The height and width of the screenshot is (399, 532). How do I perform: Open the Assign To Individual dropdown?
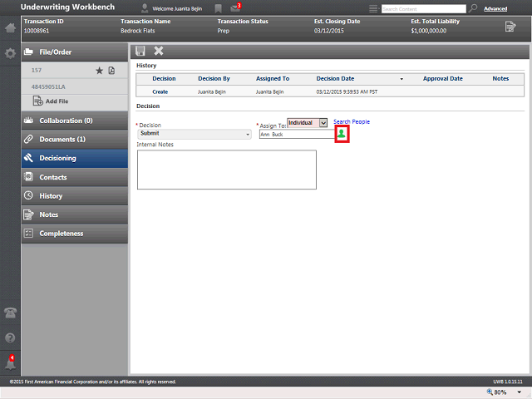(x=307, y=123)
